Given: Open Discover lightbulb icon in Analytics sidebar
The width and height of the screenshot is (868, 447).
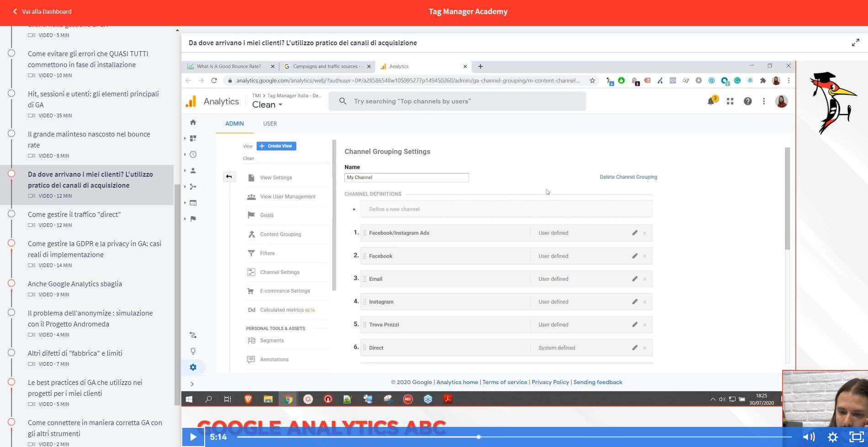Looking at the screenshot, I should coord(193,351).
